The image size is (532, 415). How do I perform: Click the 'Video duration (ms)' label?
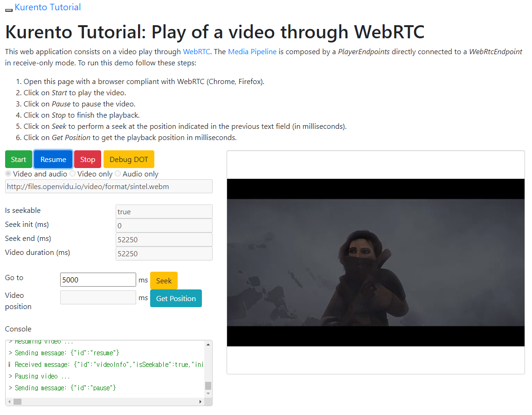tap(37, 253)
